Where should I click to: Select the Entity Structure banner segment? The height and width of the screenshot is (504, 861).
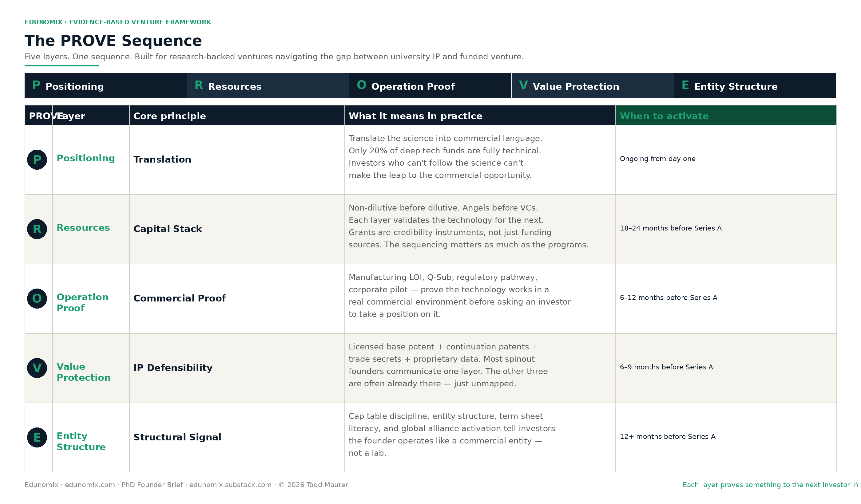tap(755, 86)
